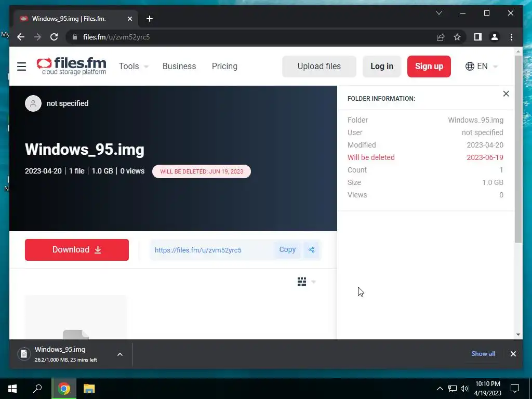532x399 pixels.
Task: Open the tab search dropdown
Action: pos(438,13)
